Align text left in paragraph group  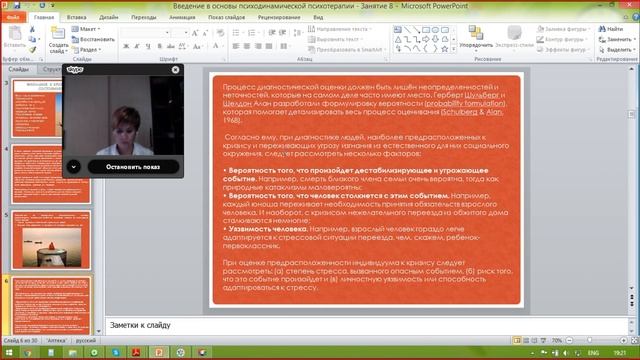(x=236, y=46)
